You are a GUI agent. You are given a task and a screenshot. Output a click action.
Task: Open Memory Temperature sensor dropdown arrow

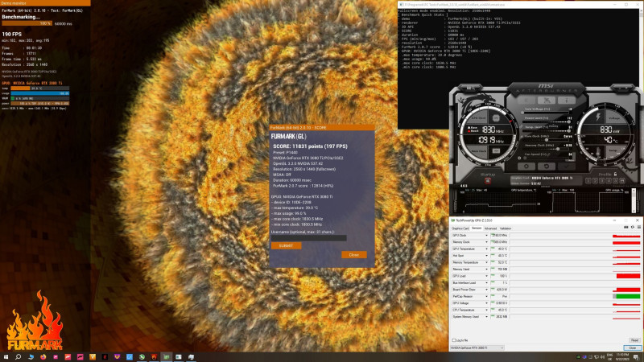[x=487, y=263]
